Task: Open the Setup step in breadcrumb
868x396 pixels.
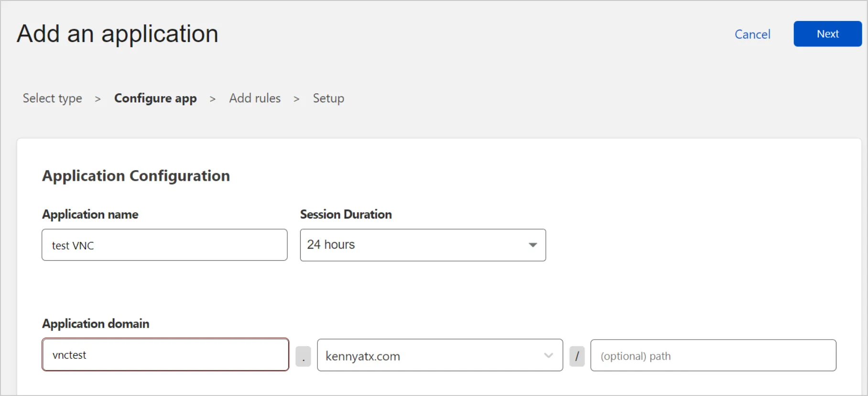Action: point(328,99)
